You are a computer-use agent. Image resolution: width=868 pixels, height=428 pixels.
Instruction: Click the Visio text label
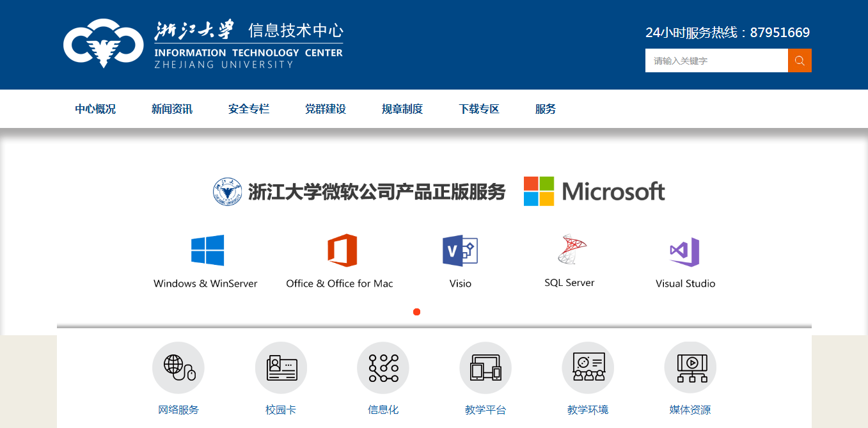(461, 283)
